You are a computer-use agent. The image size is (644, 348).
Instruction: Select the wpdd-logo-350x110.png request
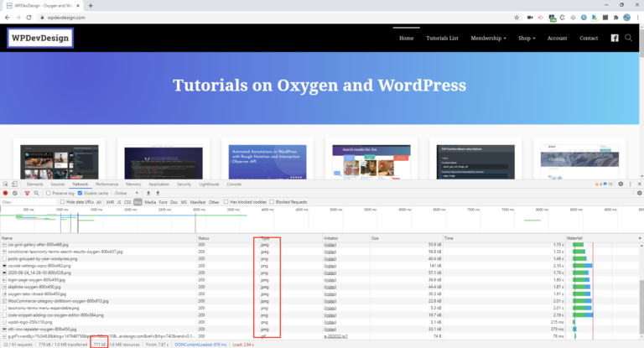click(30, 322)
